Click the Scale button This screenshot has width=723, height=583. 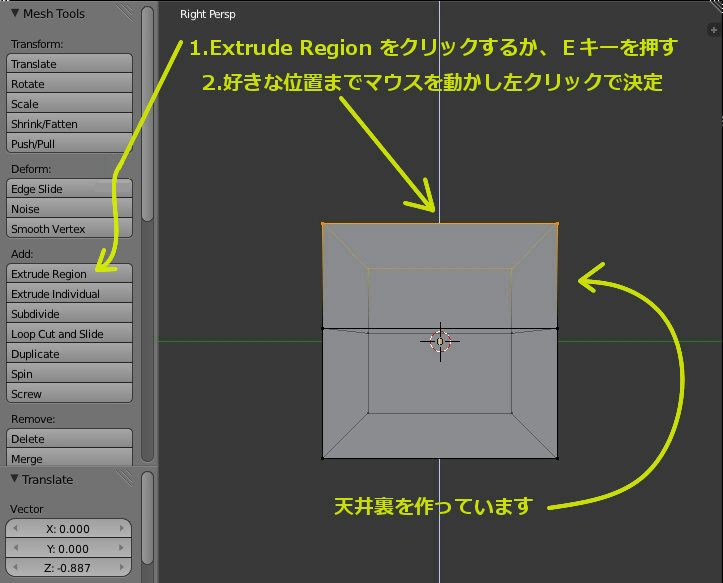point(69,103)
